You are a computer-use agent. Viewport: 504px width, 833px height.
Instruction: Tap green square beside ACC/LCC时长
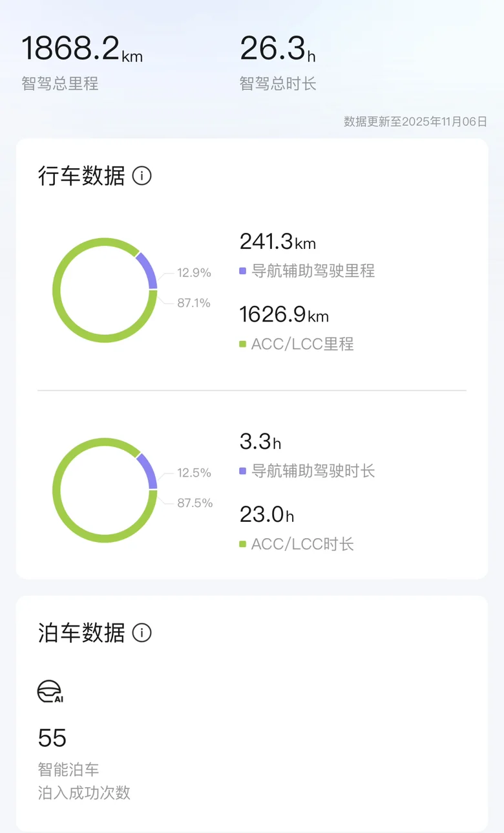[x=243, y=545]
